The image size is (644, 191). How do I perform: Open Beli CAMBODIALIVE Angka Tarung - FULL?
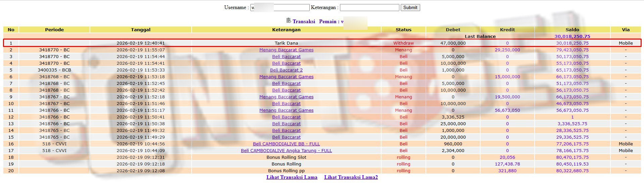click(x=286, y=150)
